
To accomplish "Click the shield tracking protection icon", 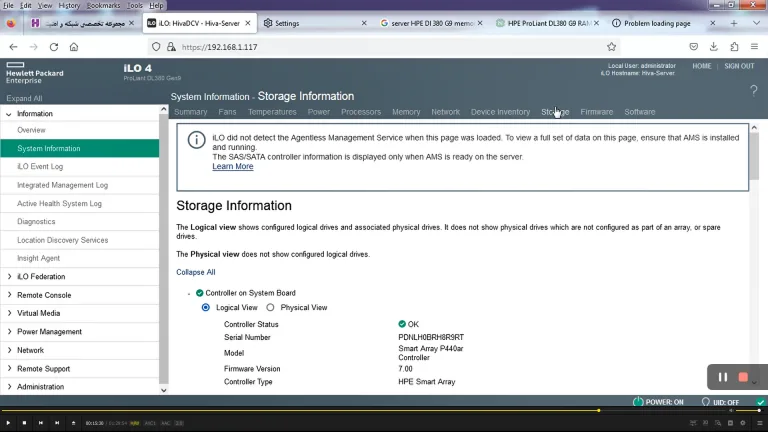I will (156, 47).
